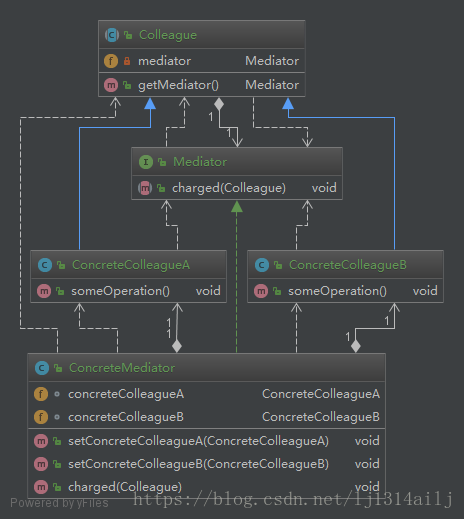Select the ConcreteColleagueB class title
The height and width of the screenshot is (519, 464).
click(x=348, y=265)
